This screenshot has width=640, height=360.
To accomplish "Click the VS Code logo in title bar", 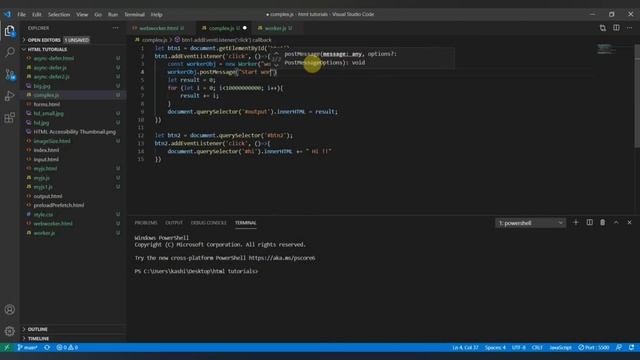I will click(x=8, y=14).
